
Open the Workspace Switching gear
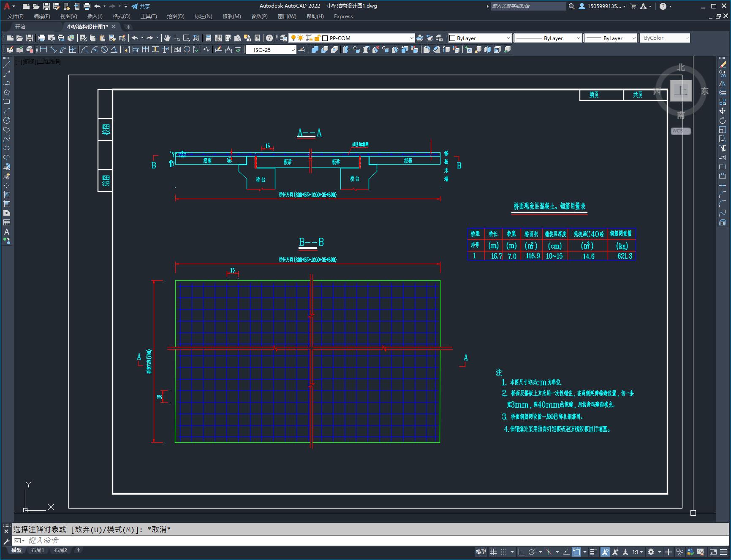click(x=651, y=552)
